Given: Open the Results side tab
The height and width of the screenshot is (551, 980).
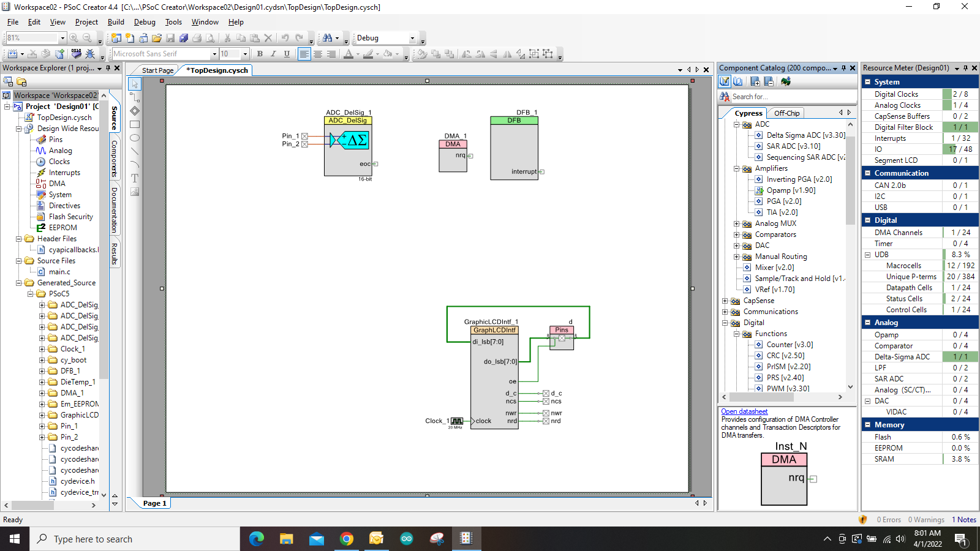Looking at the screenshot, I should pyautogui.click(x=115, y=254).
